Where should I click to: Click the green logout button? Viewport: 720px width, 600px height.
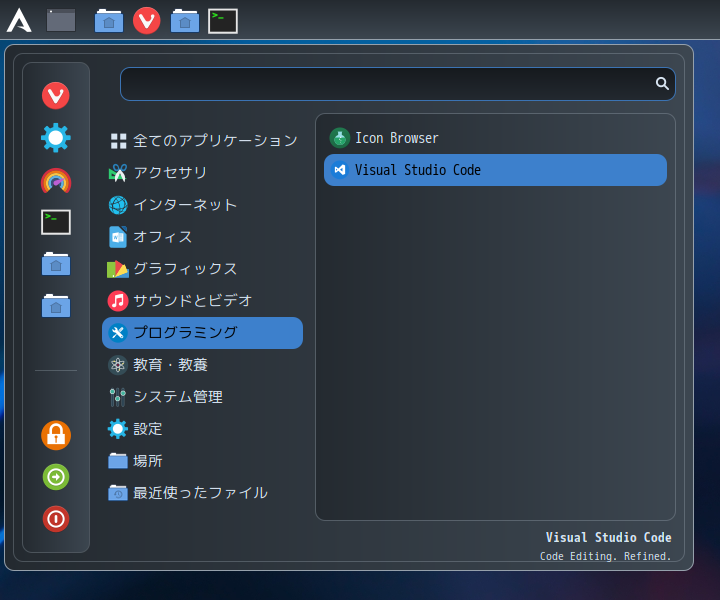(x=56, y=477)
